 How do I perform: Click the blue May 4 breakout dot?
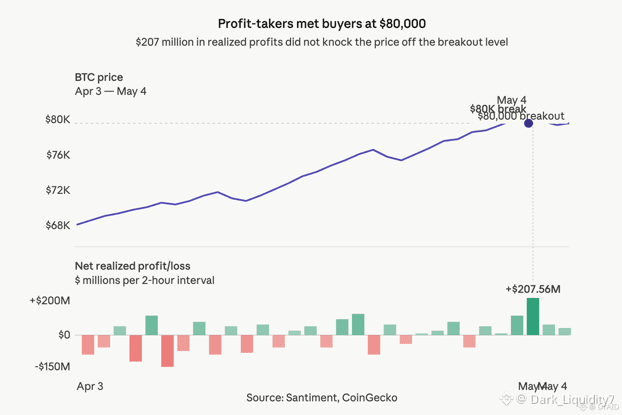(x=528, y=123)
